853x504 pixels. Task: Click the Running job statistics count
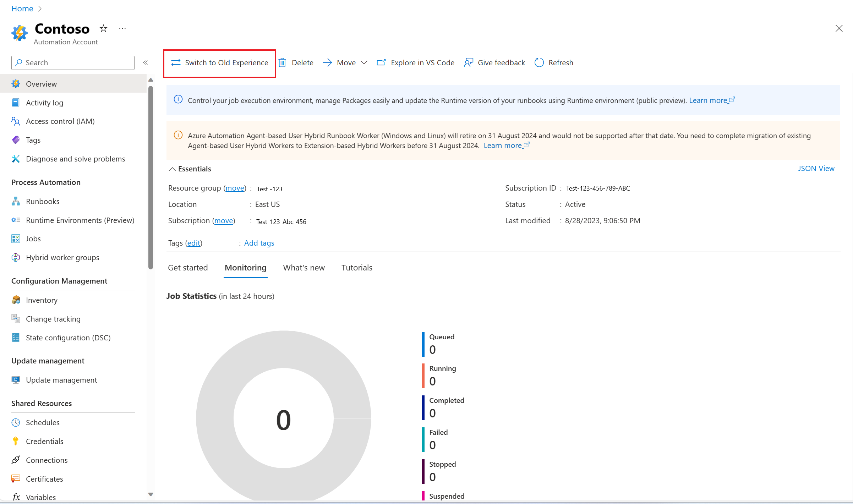click(432, 381)
